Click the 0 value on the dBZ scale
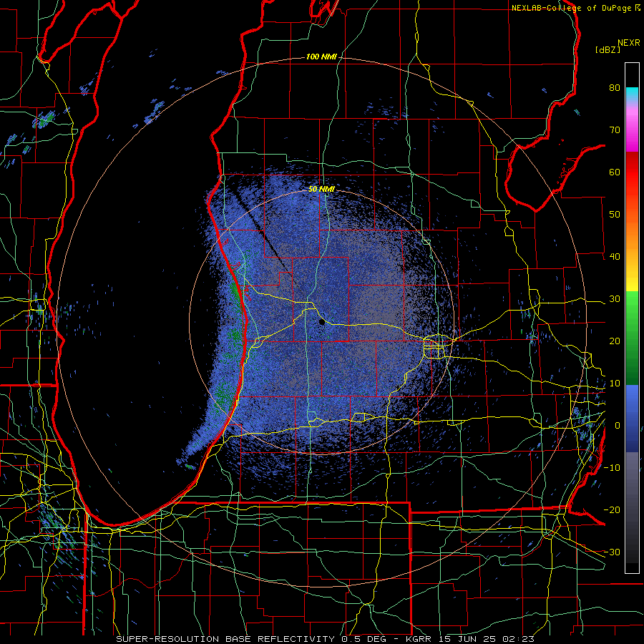 [618, 426]
